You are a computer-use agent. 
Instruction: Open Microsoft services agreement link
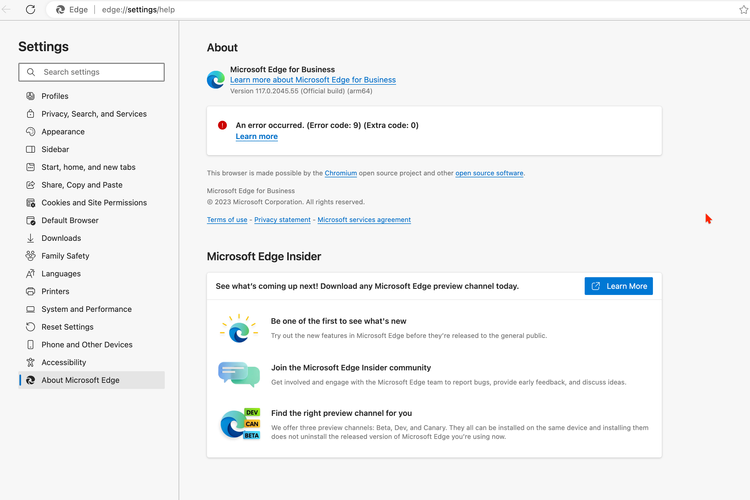pos(364,220)
